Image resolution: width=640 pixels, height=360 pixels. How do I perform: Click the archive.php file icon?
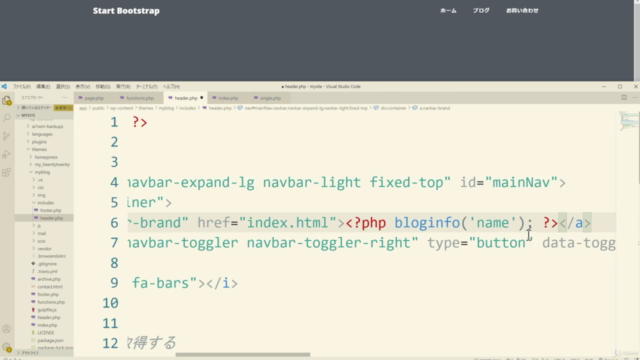(x=33, y=279)
